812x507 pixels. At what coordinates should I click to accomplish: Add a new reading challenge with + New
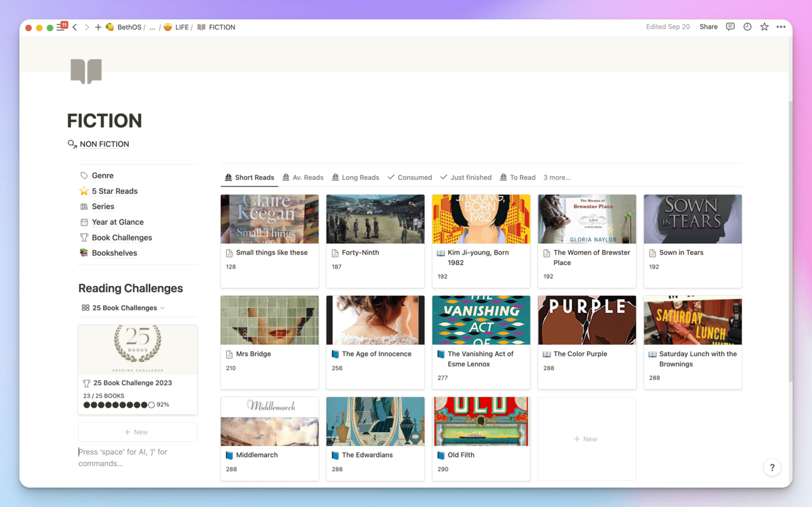pos(138,432)
